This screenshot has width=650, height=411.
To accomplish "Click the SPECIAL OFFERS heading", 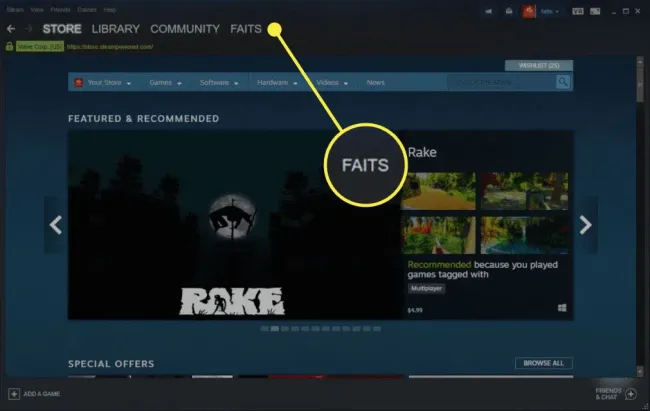I will tap(111, 364).
